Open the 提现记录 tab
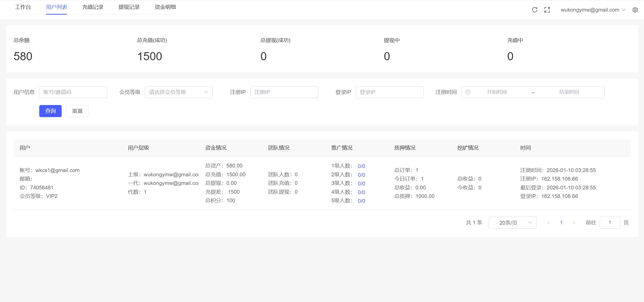Screen dimensions: 644x302 click(x=129, y=7)
